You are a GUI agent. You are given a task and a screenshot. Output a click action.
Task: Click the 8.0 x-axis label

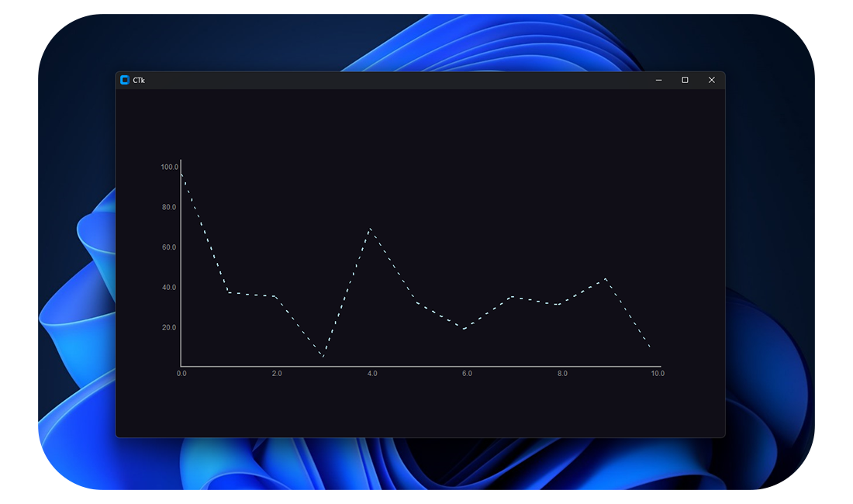click(x=562, y=374)
